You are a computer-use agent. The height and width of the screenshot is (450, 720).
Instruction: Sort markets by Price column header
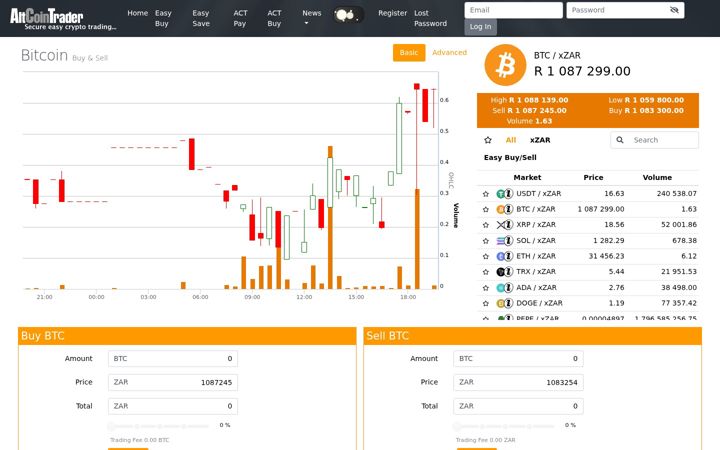593,177
